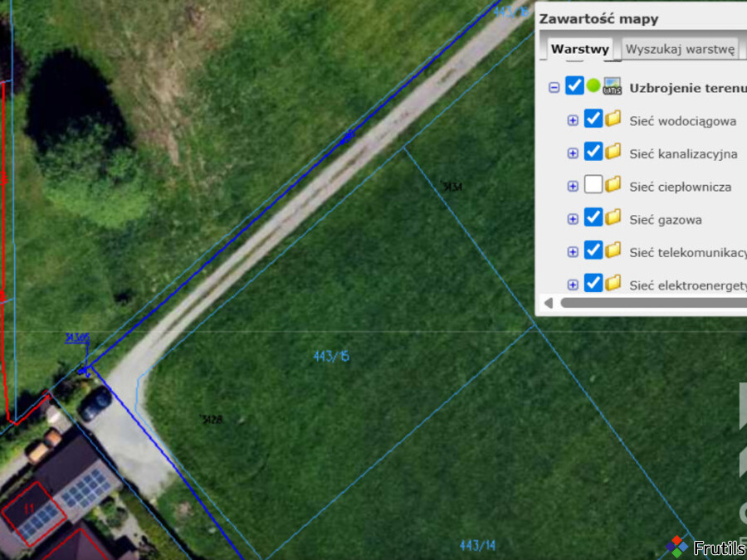Select the Sieć ciepłownicza label
The height and width of the screenshot is (560, 747).
[681, 187]
